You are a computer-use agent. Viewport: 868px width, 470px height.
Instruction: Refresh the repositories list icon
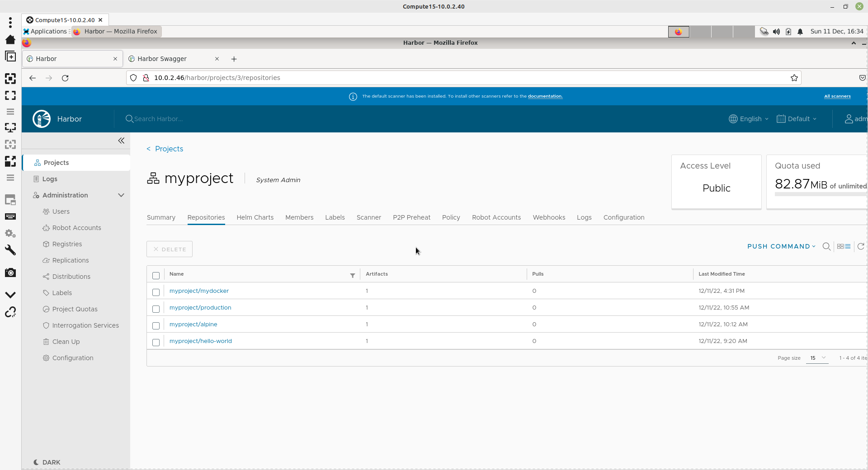click(861, 246)
